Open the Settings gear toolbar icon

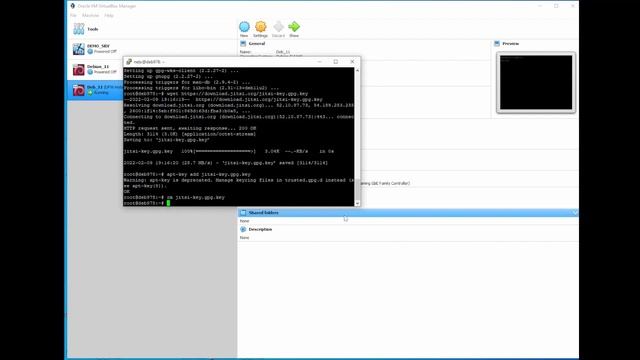[x=260, y=27]
